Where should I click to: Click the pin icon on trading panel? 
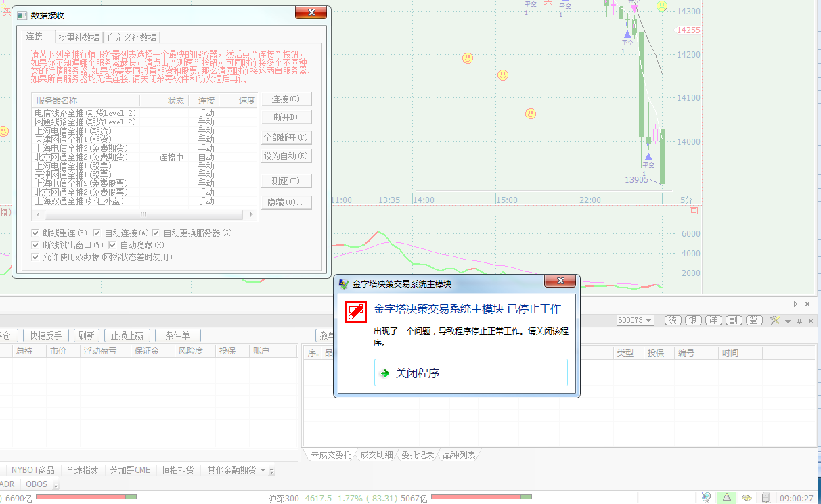point(799,321)
